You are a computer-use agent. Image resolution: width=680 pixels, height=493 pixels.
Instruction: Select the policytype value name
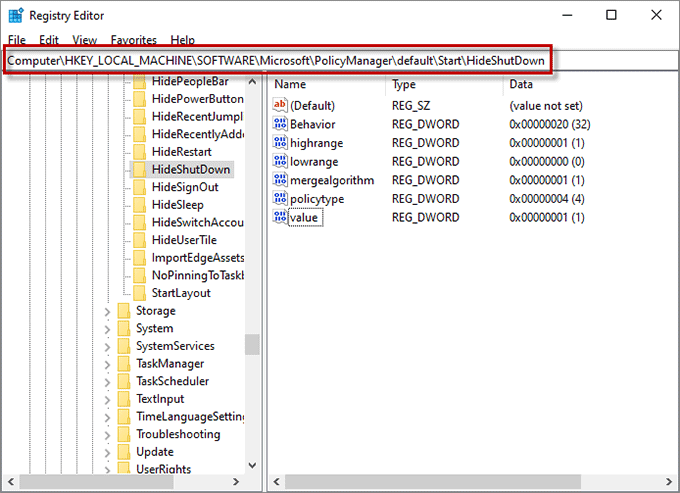pos(317,199)
